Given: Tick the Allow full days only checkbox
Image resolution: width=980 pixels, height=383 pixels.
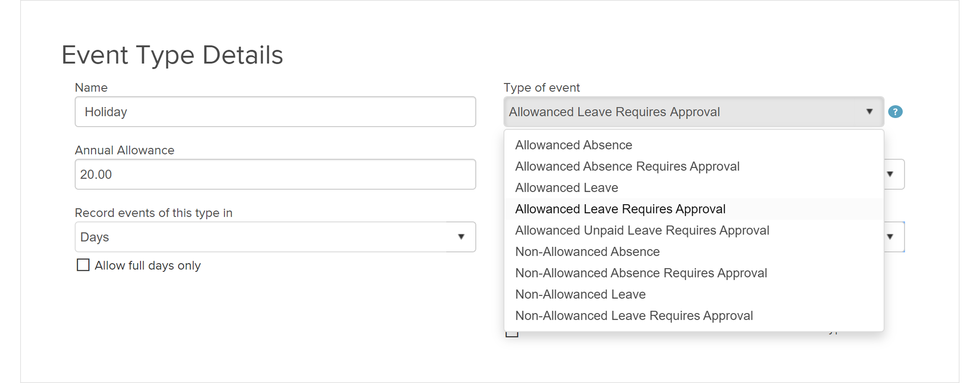Looking at the screenshot, I should (83, 265).
